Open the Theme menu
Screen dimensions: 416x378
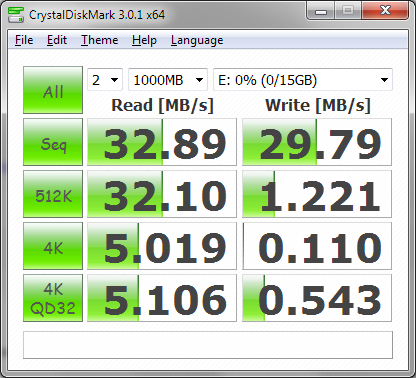click(x=100, y=40)
